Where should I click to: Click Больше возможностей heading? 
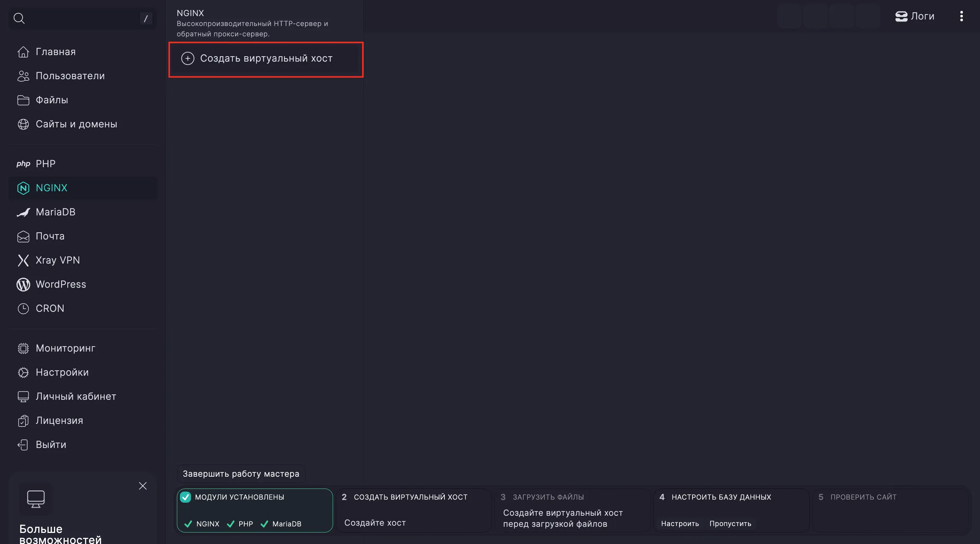[60, 534]
